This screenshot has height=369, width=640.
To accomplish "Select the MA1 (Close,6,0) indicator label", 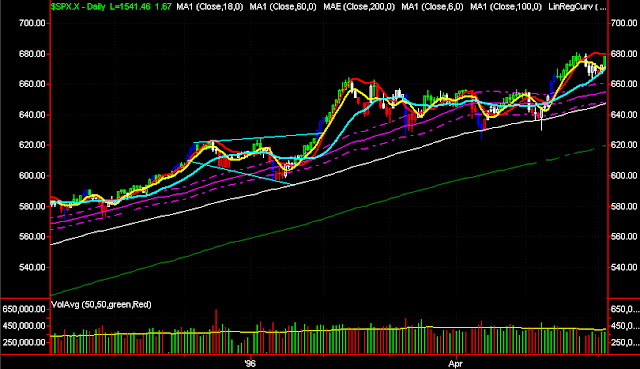I will 432,7.
